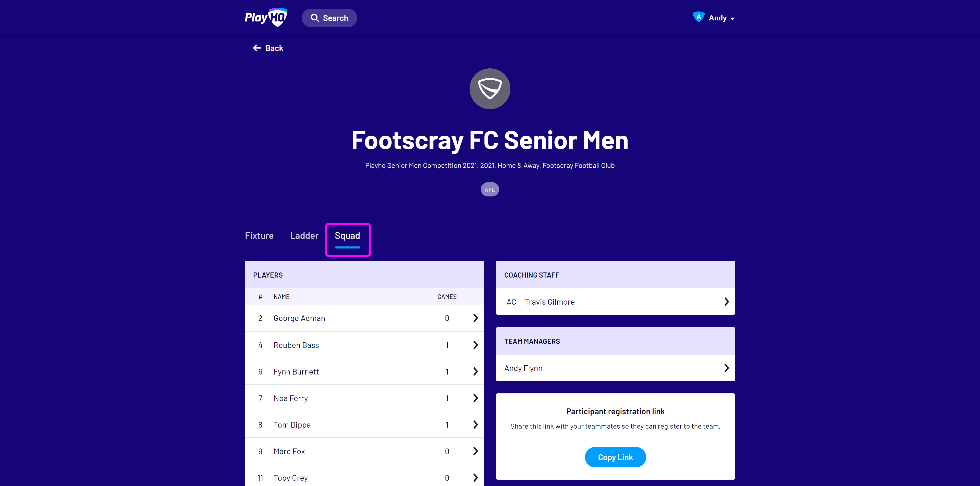This screenshot has height=486, width=980.
Task: Click the PlayHQ logo
Action: tap(266, 18)
